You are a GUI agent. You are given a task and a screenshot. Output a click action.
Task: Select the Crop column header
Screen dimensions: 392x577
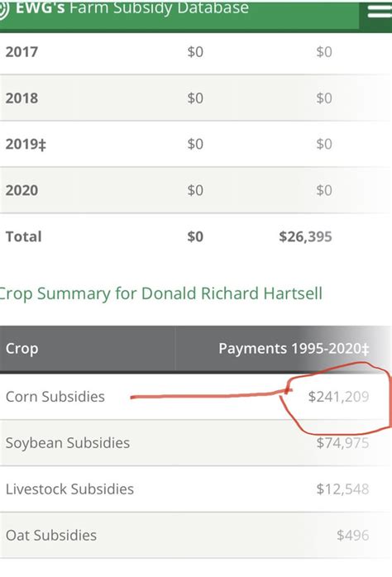[22, 349]
